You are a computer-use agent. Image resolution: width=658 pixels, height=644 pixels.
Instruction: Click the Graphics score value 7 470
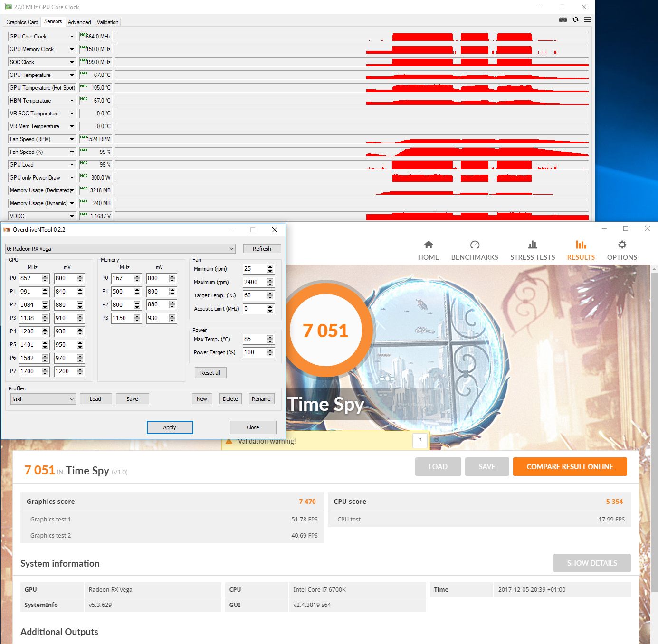click(307, 502)
